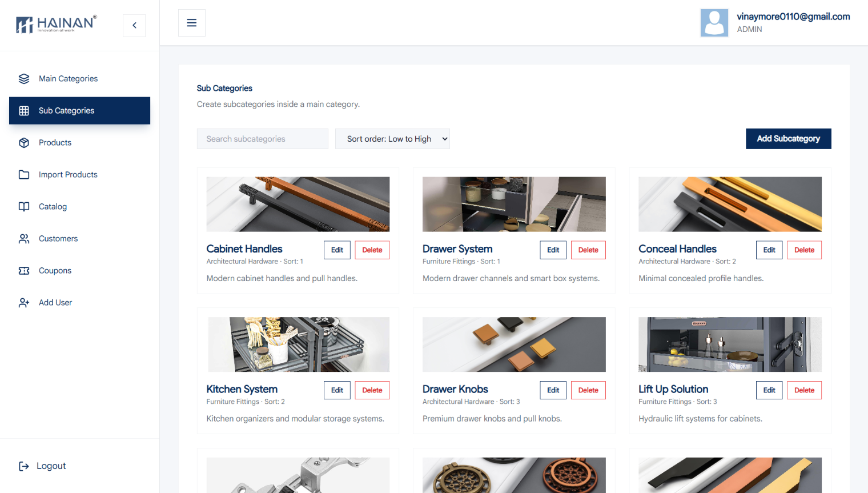
Task: Open Import Products folder icon
Action: 24,175
